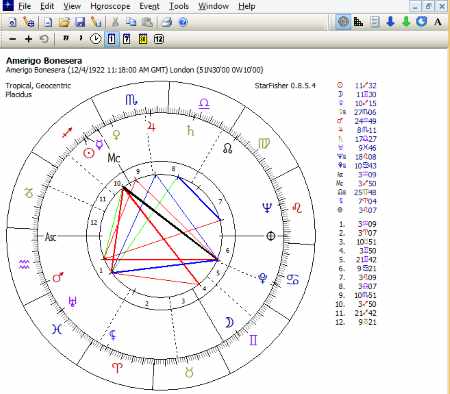Click the 'Tropical, Geocentric' label

[38, 86]
